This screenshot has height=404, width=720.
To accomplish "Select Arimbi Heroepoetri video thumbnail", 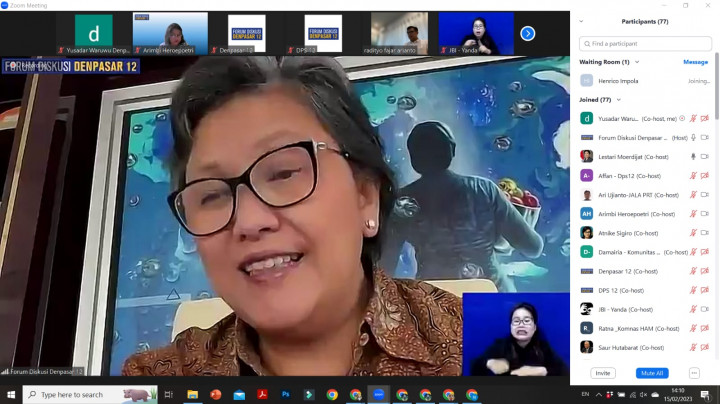I will [170, 33].
